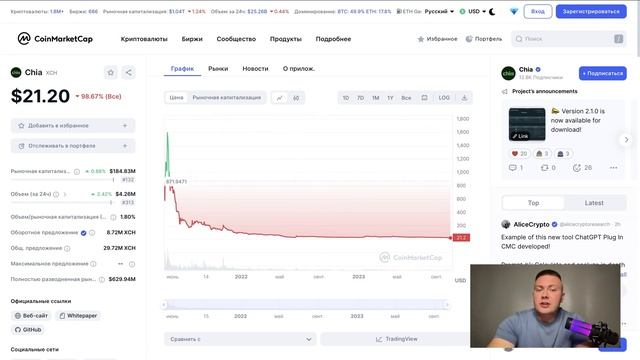
Task: Click Зарегистрироваться button
Action: coord(591,11)
